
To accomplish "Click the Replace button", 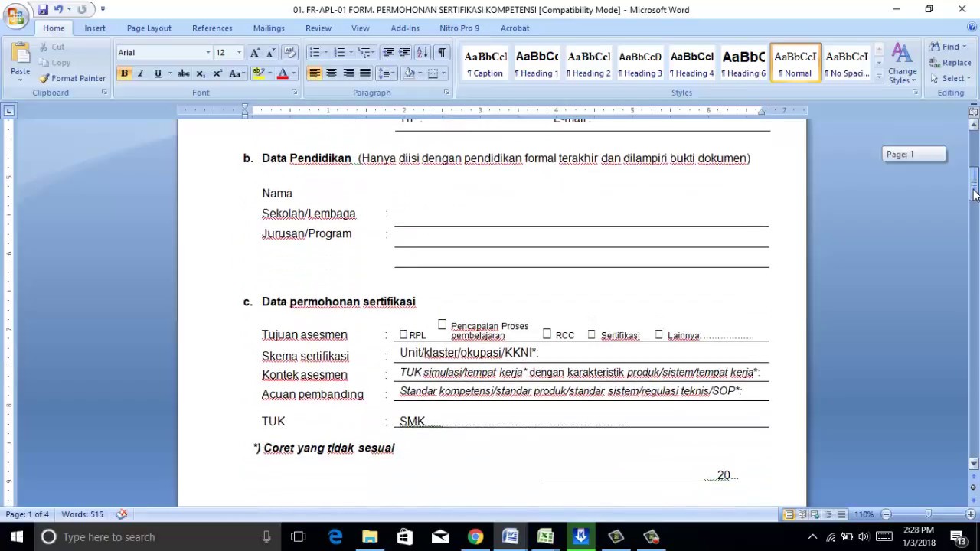I will 950,63.
